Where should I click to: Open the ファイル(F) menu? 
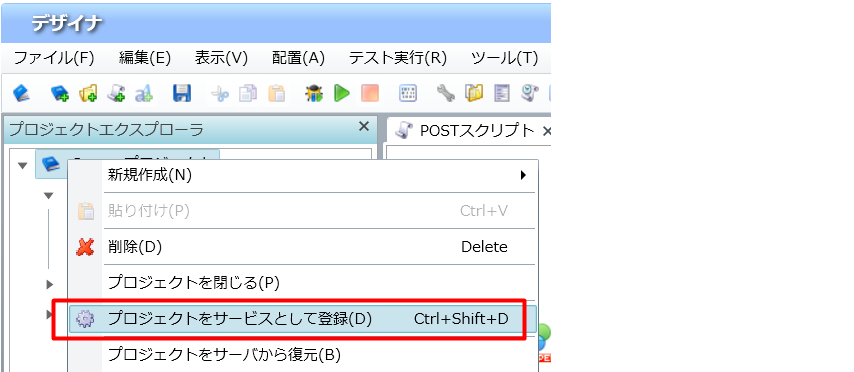53,58
